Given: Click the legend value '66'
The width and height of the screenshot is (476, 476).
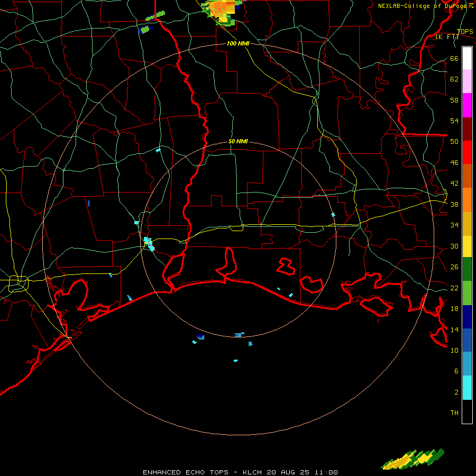Looking at the screenshot, I should coord(454,58).
